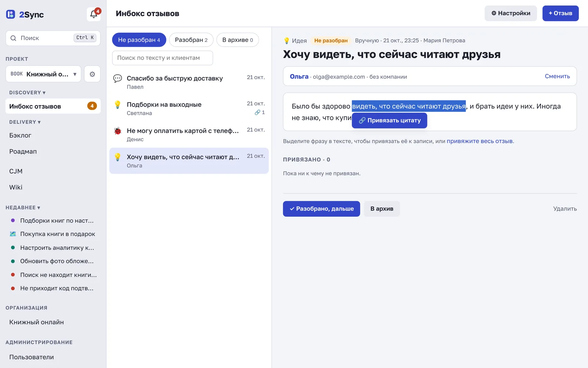This screenshot has width=588, height=368.
Task: Open organization Книжный онлайн
Action: (x=53, y=322)
